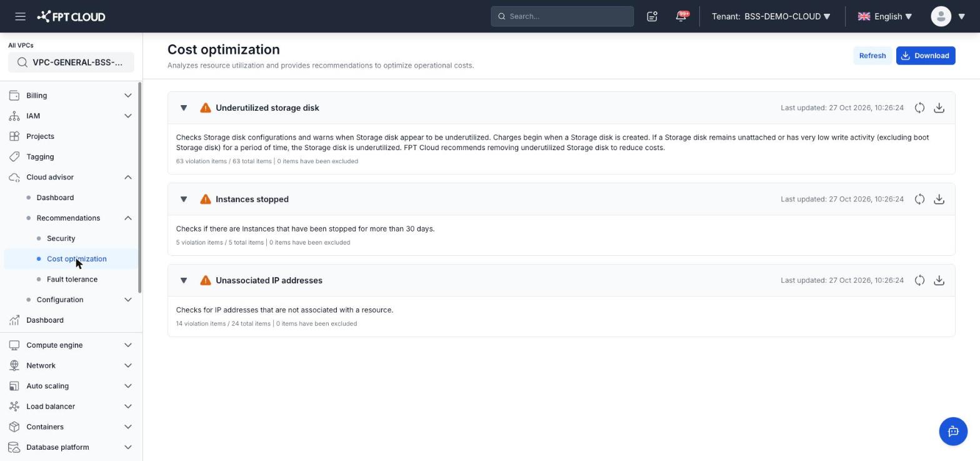980x461 pixels.
Task: Open the English language dropdown
Action: tap(885, 16)
